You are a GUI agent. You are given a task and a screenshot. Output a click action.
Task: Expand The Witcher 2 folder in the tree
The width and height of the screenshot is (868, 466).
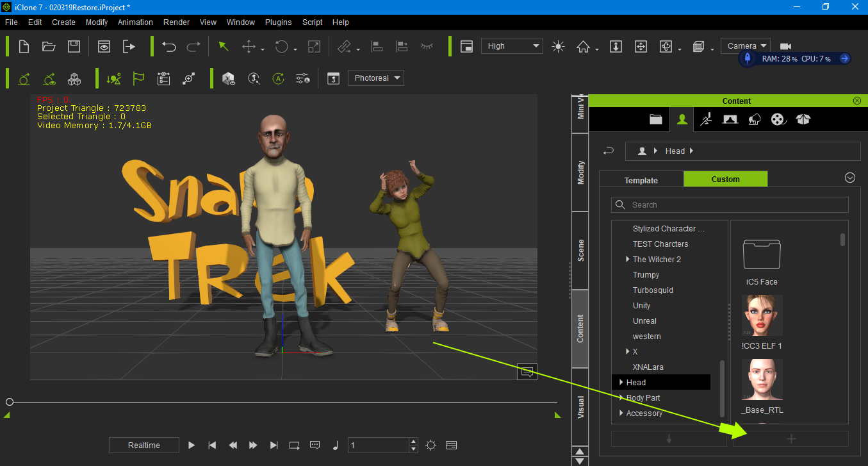pyautogui.click(x=628, y=260)
